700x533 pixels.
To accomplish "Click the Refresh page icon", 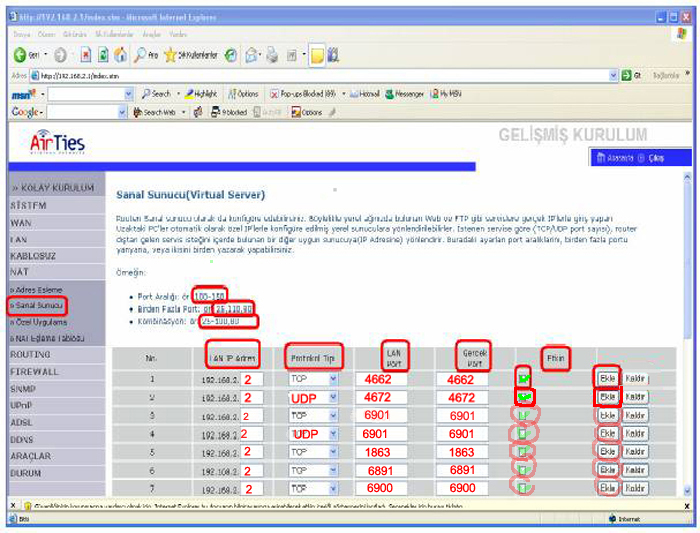I will (103, 55).
